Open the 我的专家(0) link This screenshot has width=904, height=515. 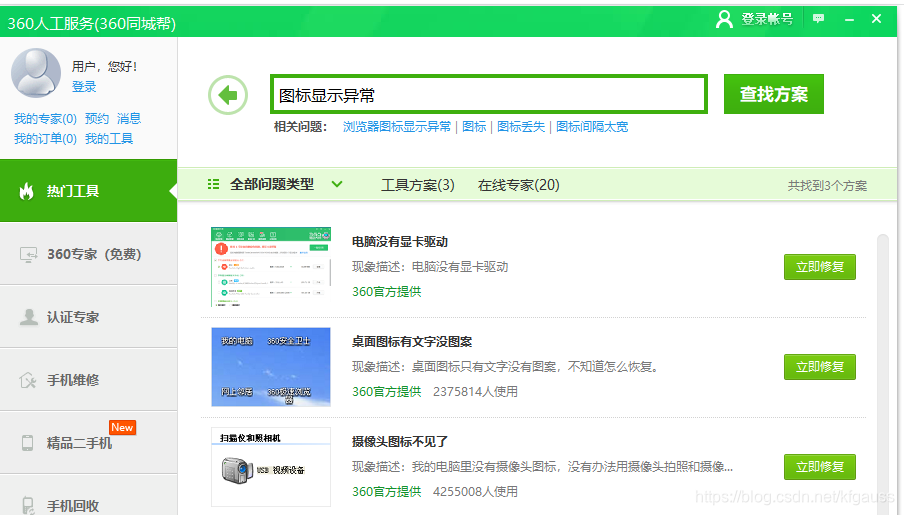coord(45,119)
